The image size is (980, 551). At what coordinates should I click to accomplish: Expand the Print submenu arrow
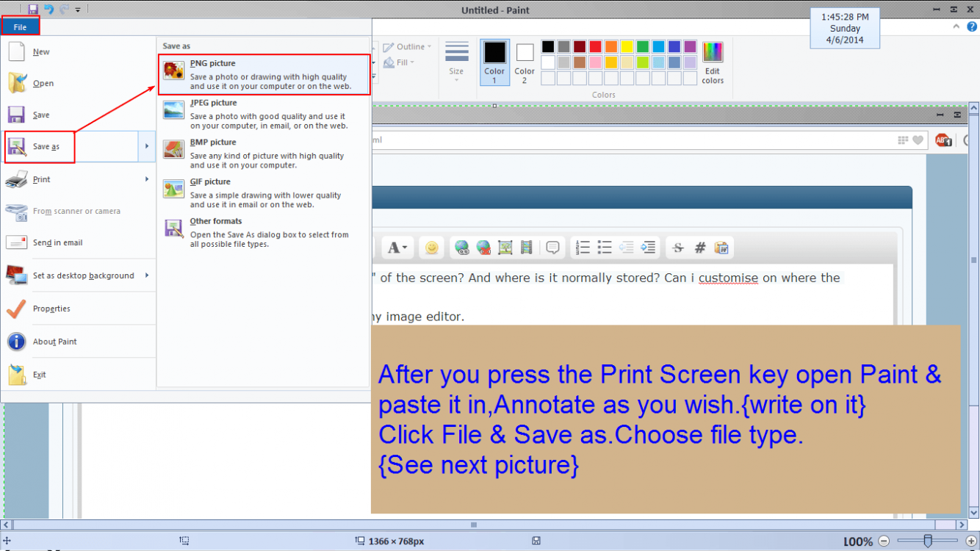[147, 179]
